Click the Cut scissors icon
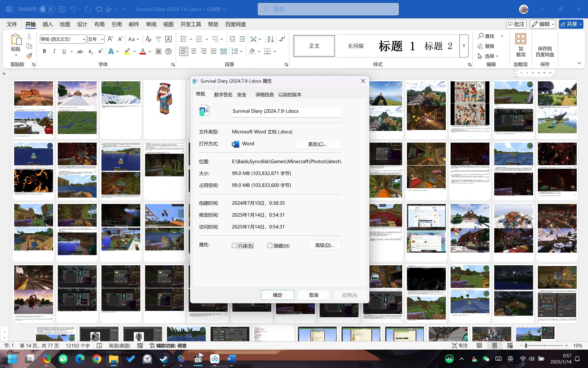 29,36
